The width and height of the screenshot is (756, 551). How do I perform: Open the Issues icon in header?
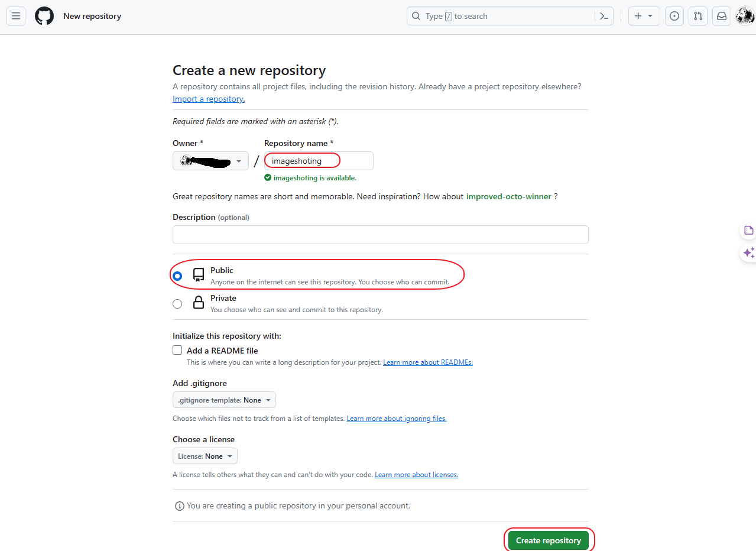(x=674, y=16)
